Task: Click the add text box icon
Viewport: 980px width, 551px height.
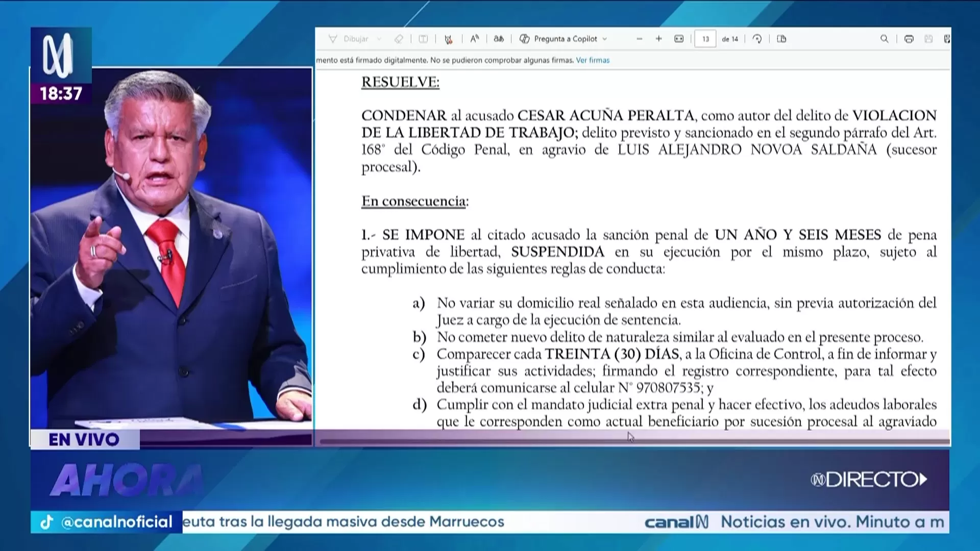Action: coord(423,39)
